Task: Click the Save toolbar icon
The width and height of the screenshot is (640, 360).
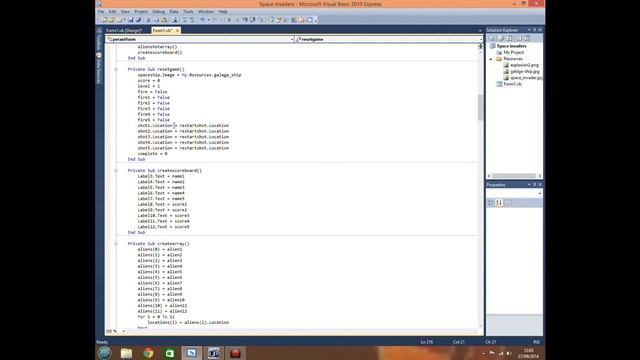Action: click(131, 20)
